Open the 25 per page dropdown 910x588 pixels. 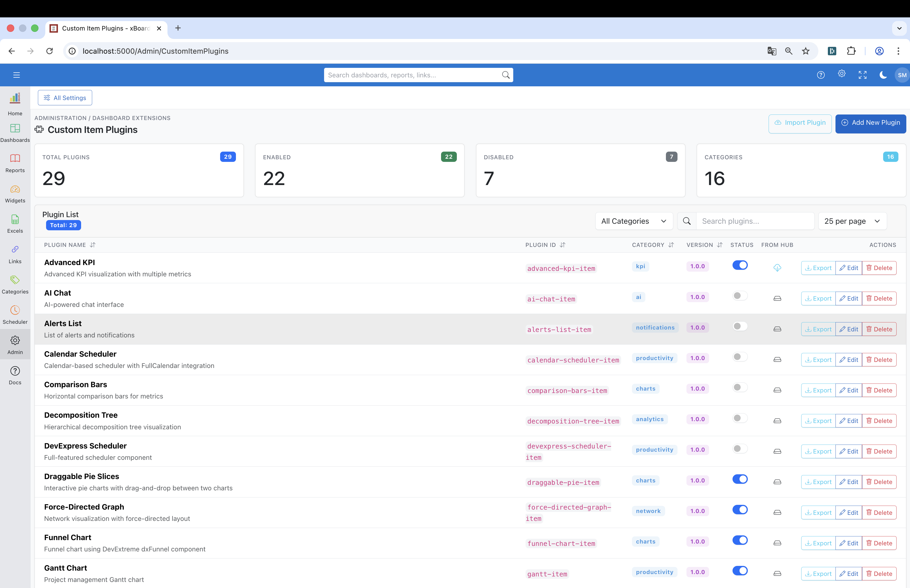click(852, 221)
